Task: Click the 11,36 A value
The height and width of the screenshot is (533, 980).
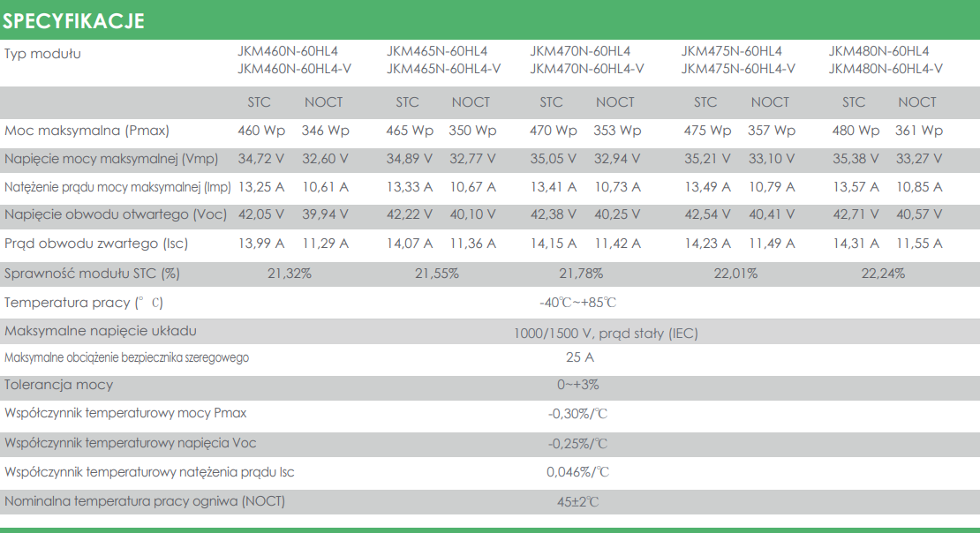Action: tap(472, 244)
